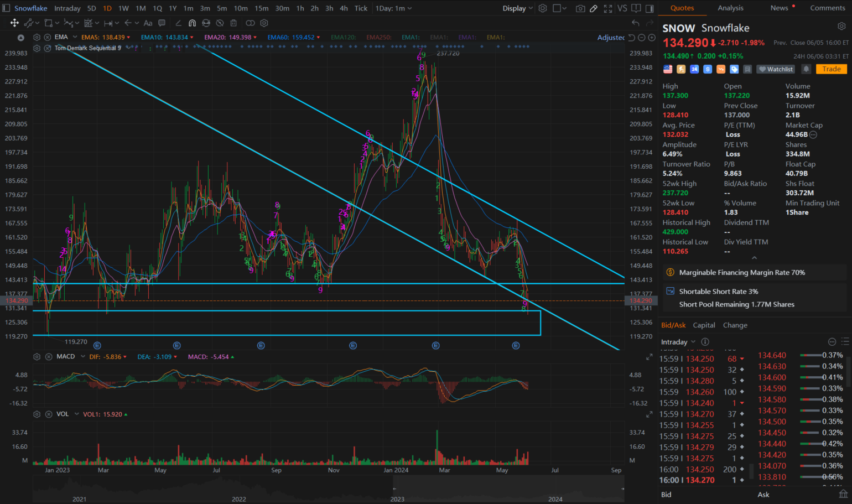852x504 pixels.
Task: Toggle the Adjusted price setting
Action: [611, 38]
